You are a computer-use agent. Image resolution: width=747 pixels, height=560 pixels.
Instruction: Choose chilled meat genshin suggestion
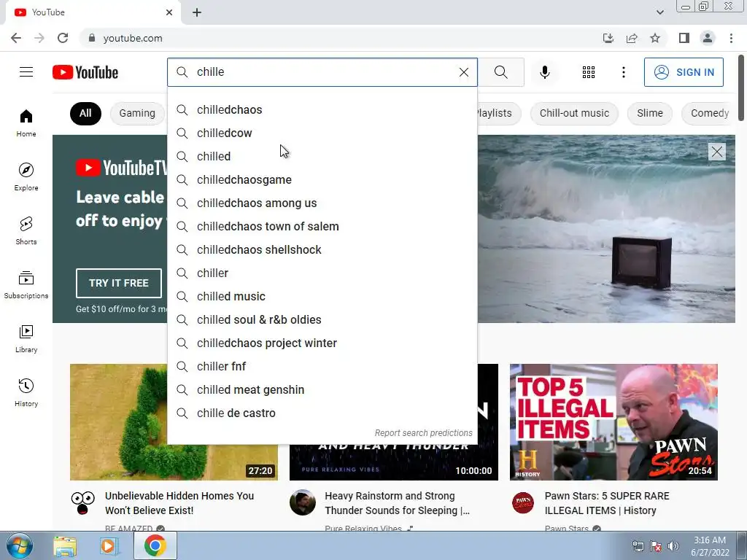[322, 389]
